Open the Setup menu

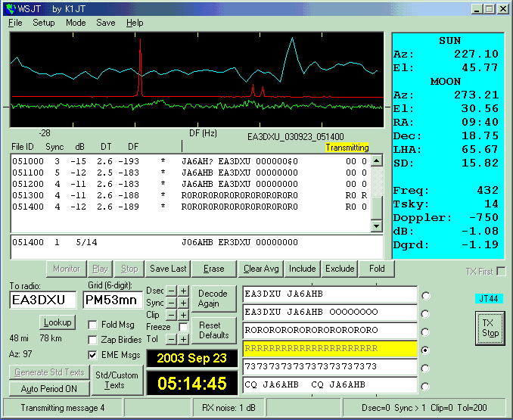point(43,23)
